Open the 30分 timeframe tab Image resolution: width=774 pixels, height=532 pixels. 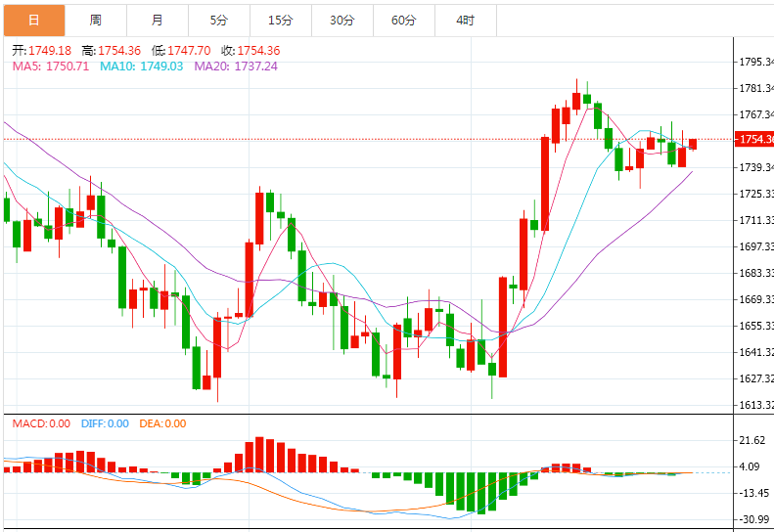342,21
